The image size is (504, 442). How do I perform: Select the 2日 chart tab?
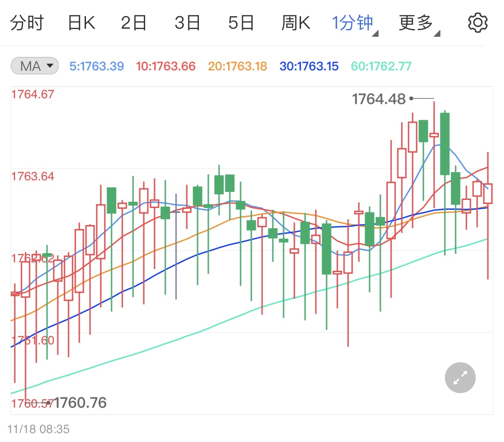[134, 23]
